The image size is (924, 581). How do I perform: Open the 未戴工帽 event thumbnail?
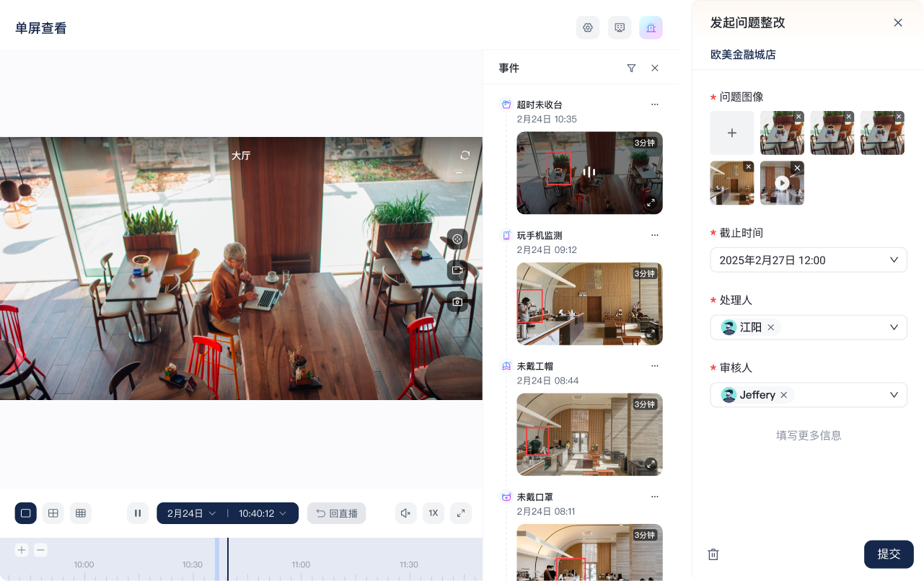click(x=589, y=434)
